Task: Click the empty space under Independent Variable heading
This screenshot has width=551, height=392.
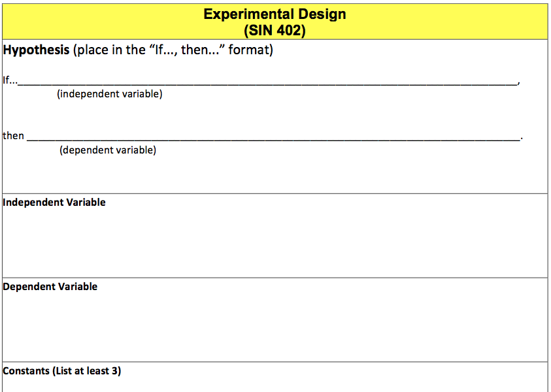Action: (275, 242)
